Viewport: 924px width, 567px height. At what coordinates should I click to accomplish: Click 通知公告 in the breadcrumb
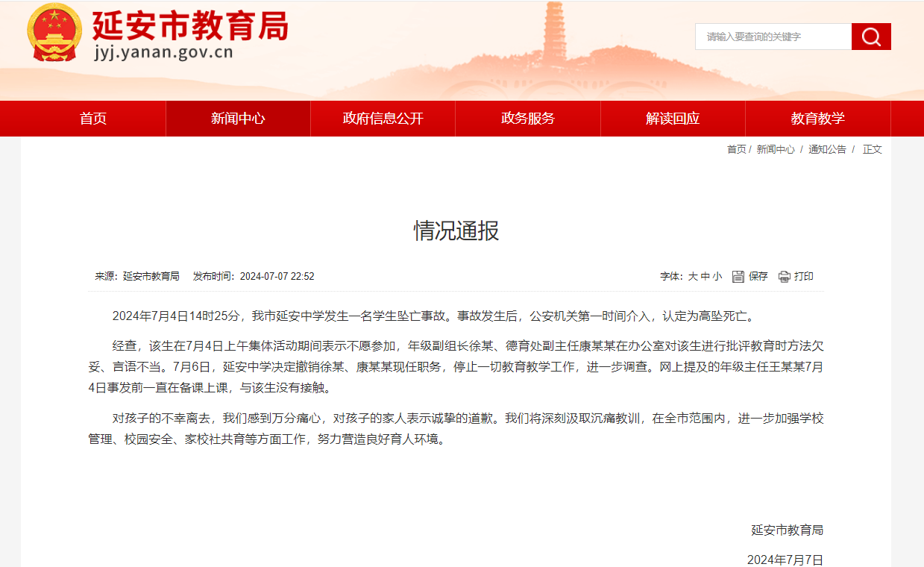pyautogui.click(x=827, y=149)
